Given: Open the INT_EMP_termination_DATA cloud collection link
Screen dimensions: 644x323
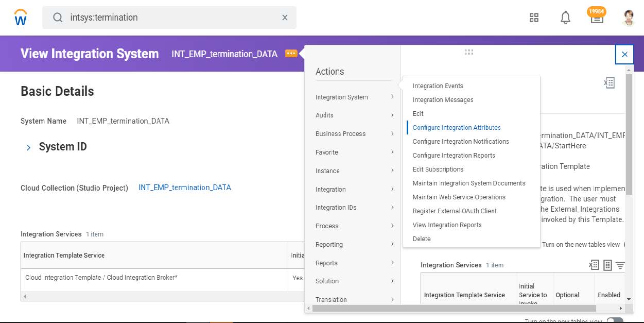Looking at the screenshot, I should click(185, 188).
